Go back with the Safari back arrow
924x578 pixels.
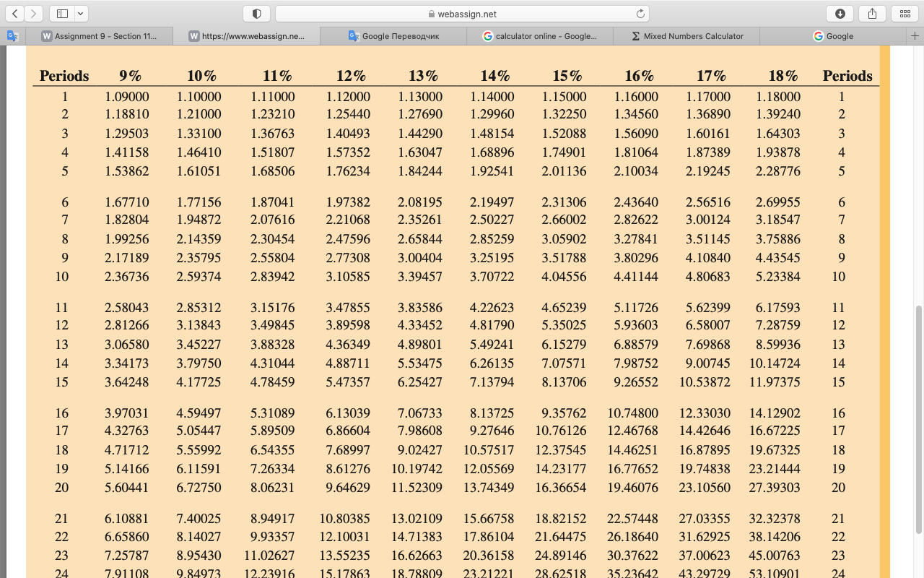click(x=15, y=14)
